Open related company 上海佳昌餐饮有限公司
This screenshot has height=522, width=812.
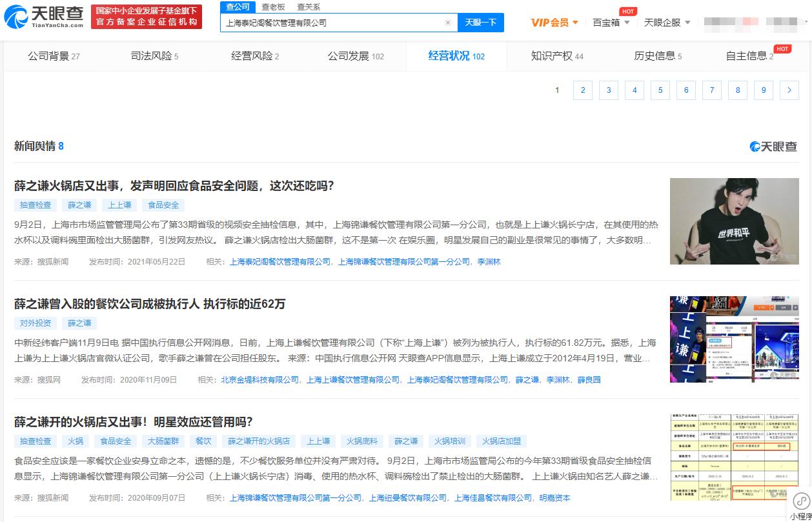point(493,498)
